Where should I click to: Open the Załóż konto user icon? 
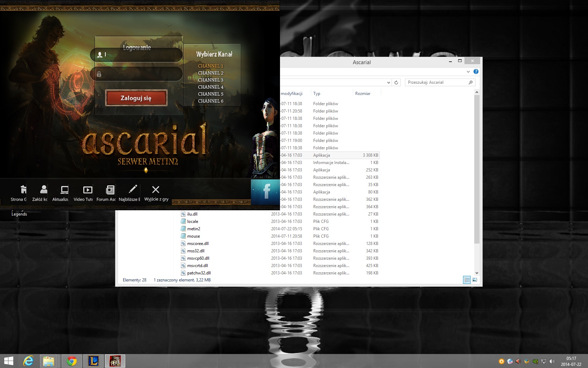click(x=44, y=190)
